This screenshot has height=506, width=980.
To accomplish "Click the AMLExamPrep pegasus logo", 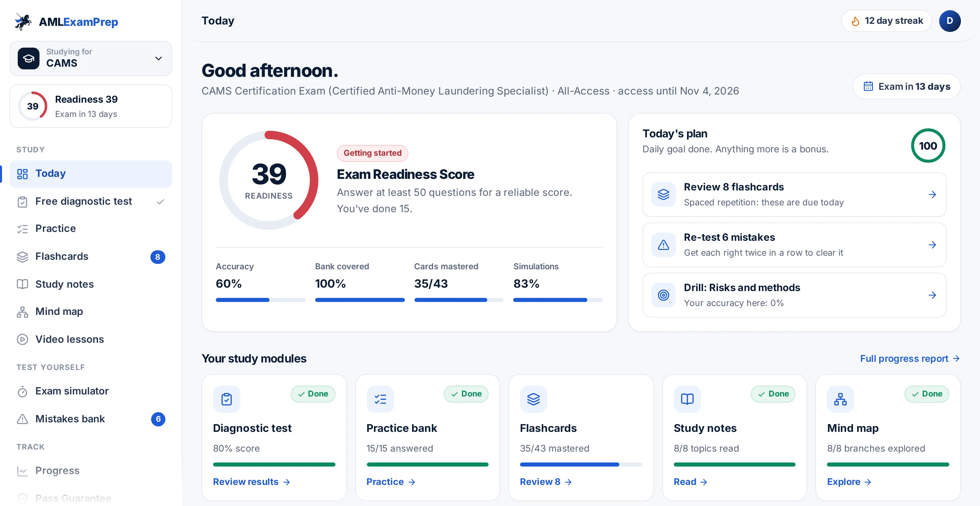I will (23, 22).
